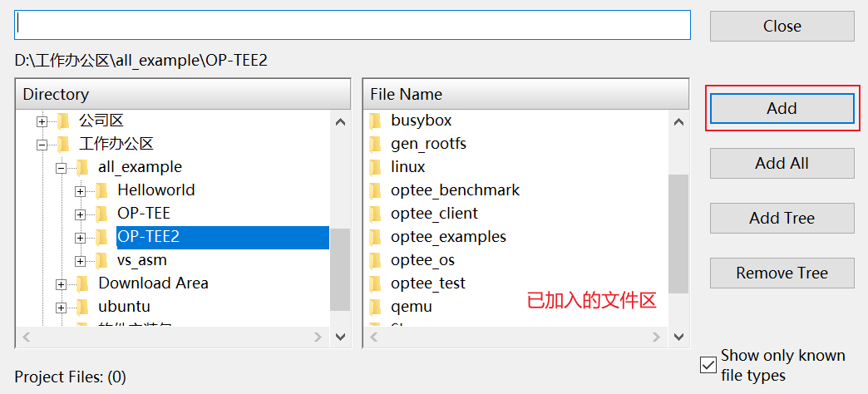
Task: Click qemu folder icon in file list
Action: click(375, 307)
